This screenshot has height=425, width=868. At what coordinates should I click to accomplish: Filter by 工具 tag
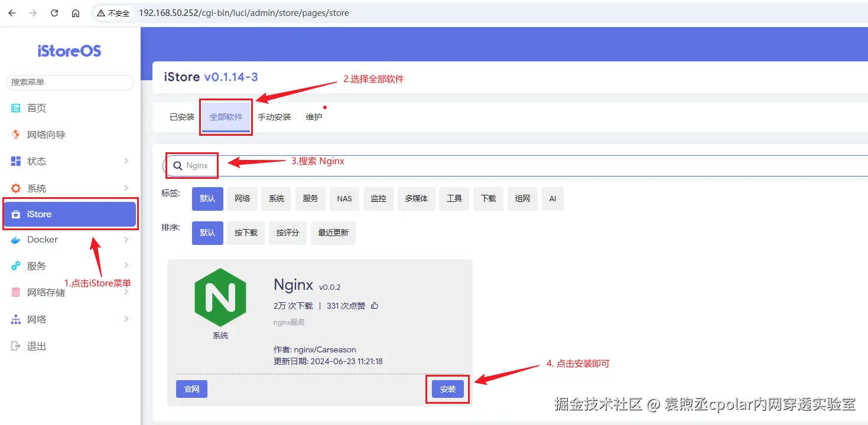point(454,199)
